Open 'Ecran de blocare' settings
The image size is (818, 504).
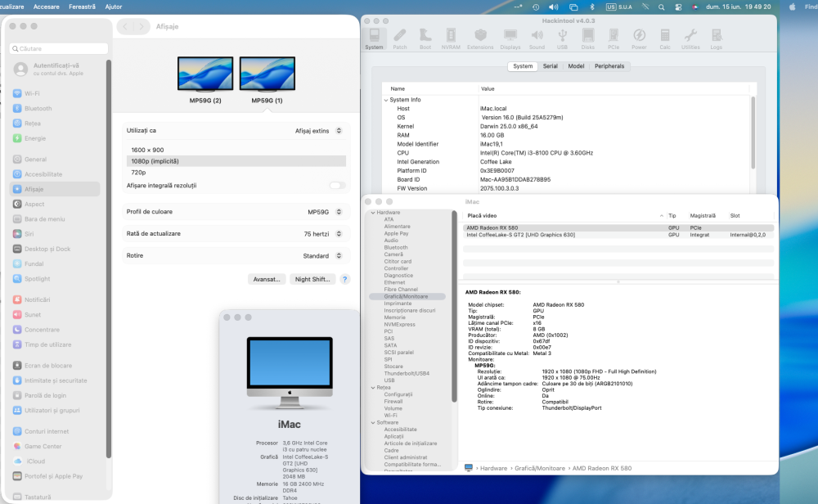point(55,366)
